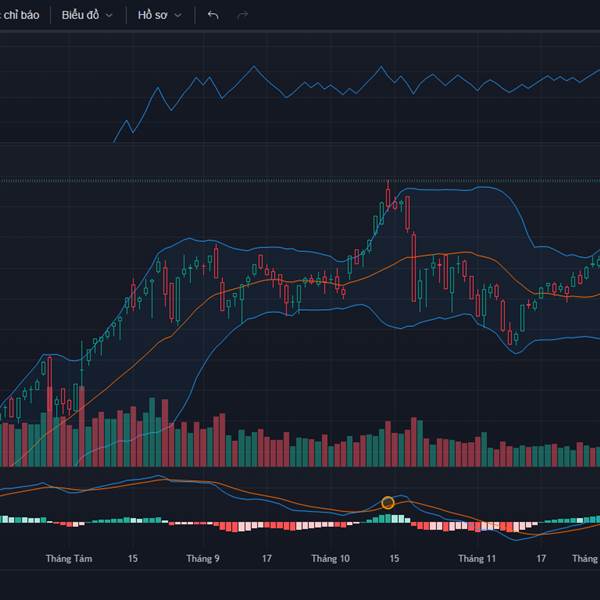This screenshot has height=600, width=600.
Task: Select the Tháng Tám date label
Action: (69, 559)
